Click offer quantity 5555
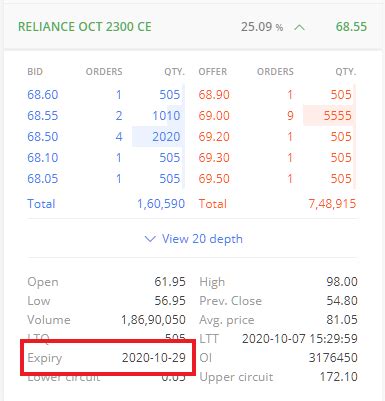Image resolution: width=385 pixels, height=401 pixels. pos(338,116)
